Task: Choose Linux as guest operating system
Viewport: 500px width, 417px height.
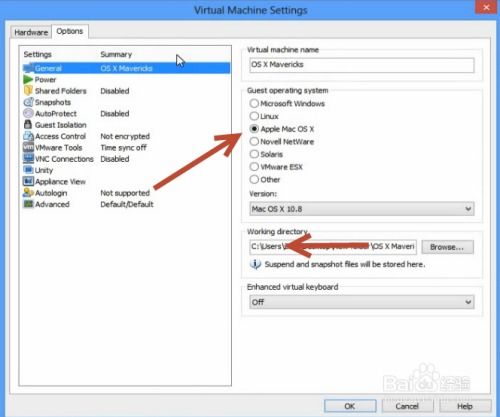Action: [254, 116]
